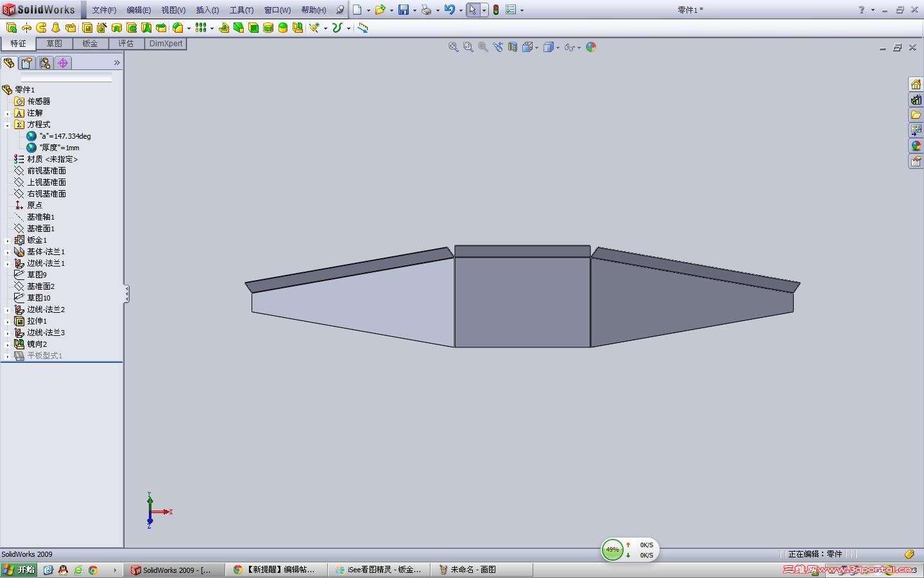Open the 编辑(E) menu
This screenshot has height=578, width=924.
[x=139, y=10]
